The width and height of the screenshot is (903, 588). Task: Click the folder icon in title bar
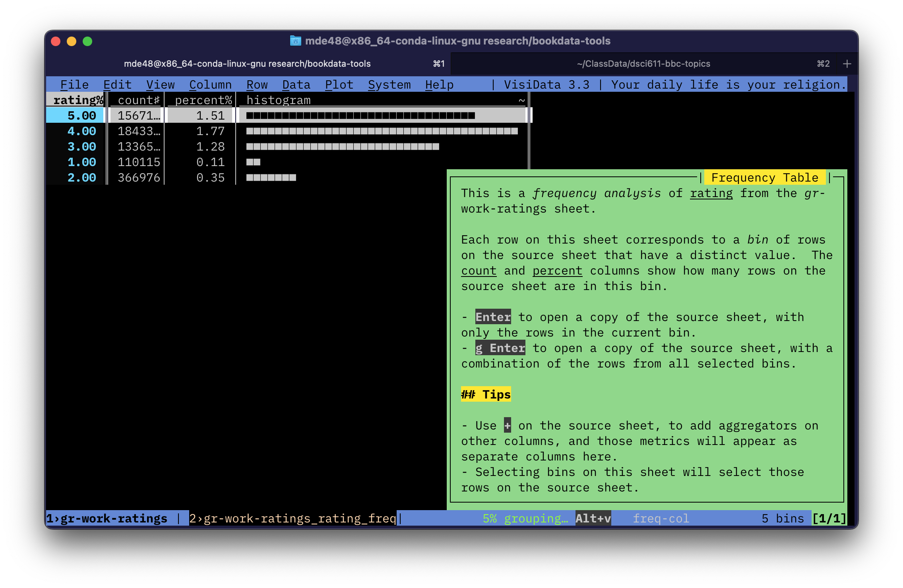click(295, 41)
